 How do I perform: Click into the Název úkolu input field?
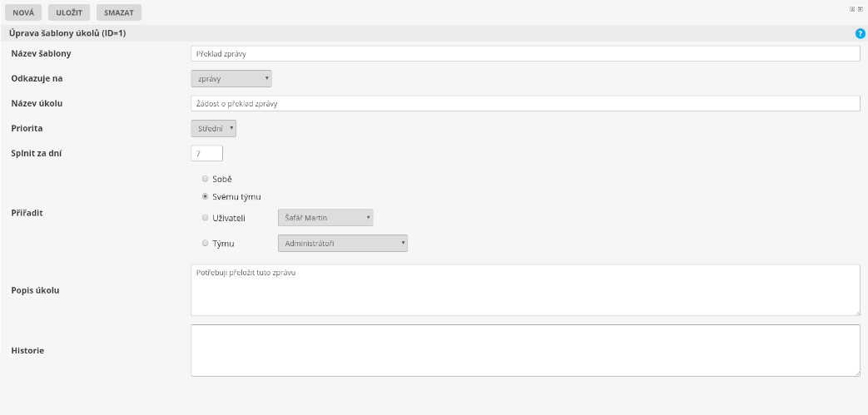pos(524,103)
